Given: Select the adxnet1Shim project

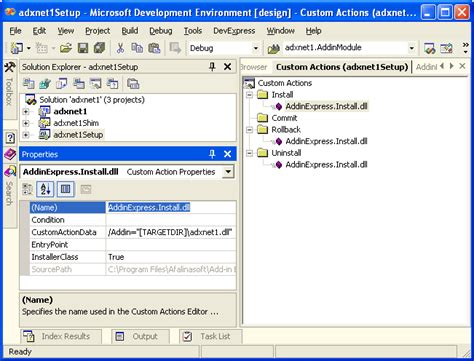Looking at the screenshot, I should pyautogui.click(x=76, y=123).
